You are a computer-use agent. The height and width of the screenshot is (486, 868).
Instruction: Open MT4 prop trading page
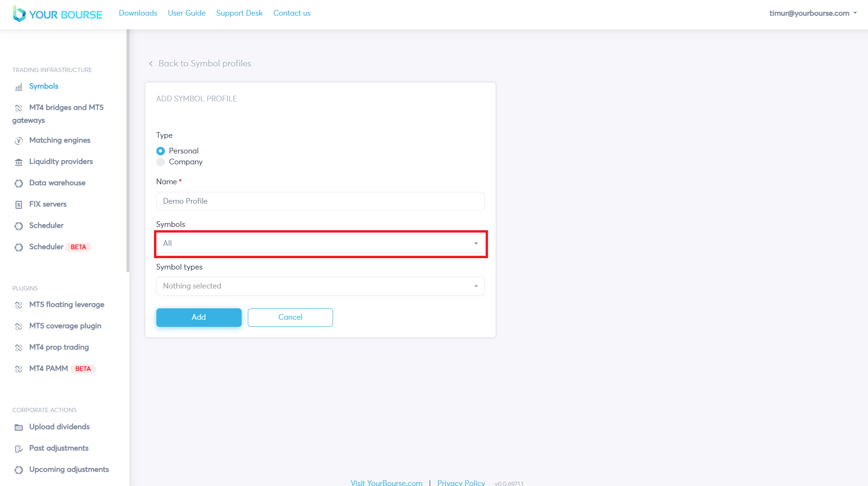pyautogui.click(x=59, y=347)
